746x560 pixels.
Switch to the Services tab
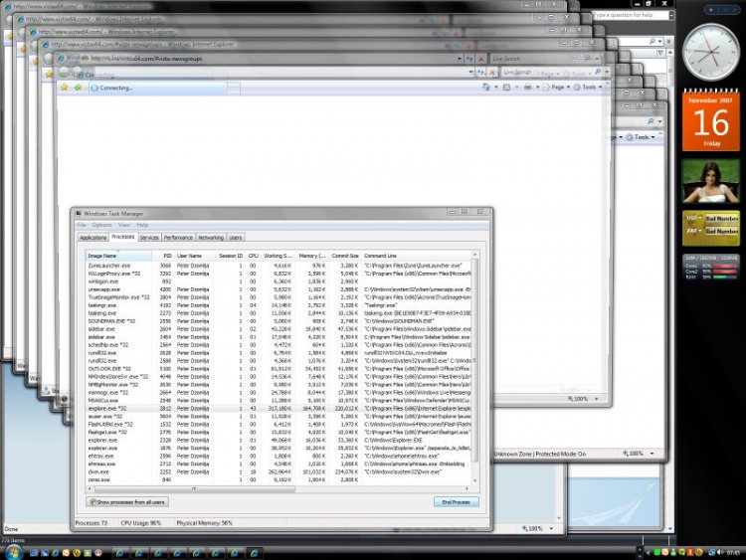click(x=149, y=238)
